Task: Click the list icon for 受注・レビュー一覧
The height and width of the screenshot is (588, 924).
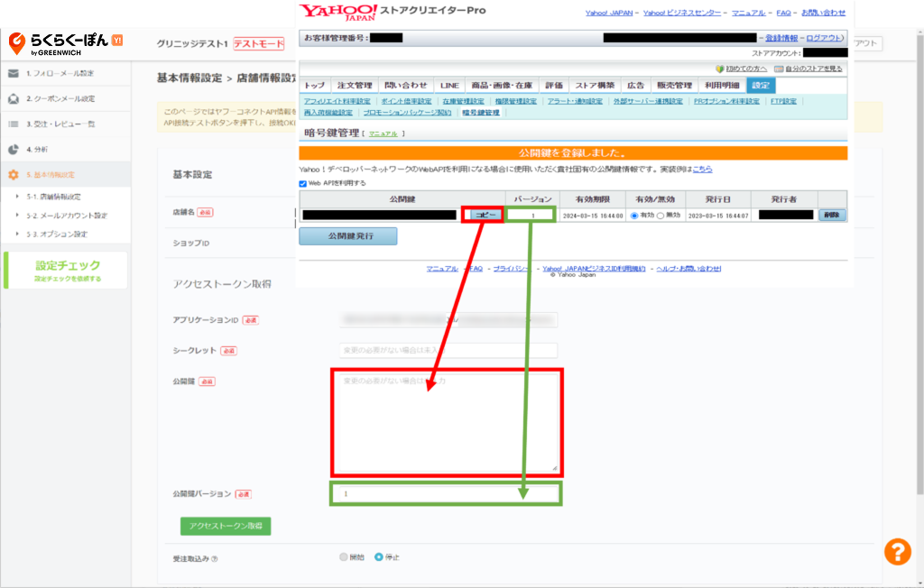Action: [x=13, y=124]
